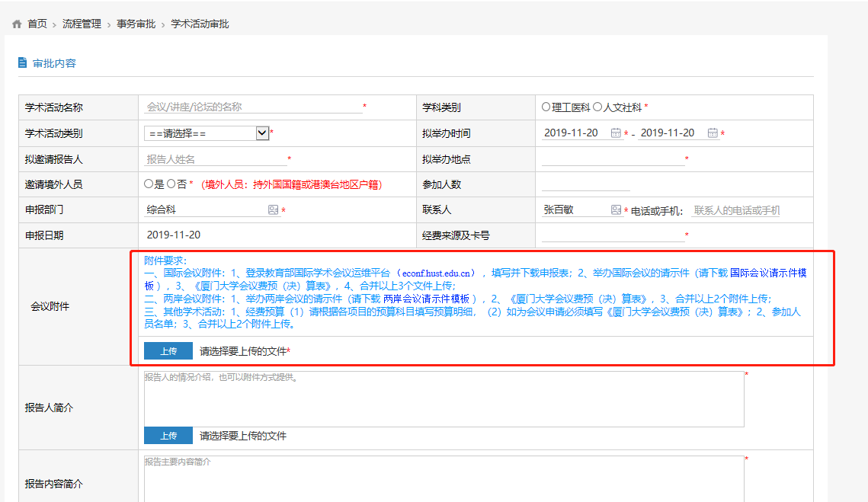Click the department picker icon beside 综合科
The height and width of the screenshot is (502, 868).
click(x=273, y=210)
